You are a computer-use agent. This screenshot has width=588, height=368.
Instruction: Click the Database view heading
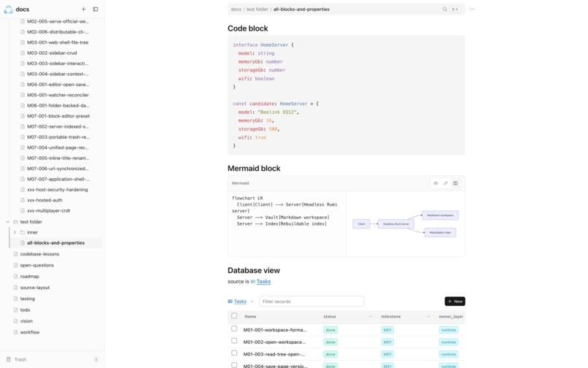(x=253, y=270)
